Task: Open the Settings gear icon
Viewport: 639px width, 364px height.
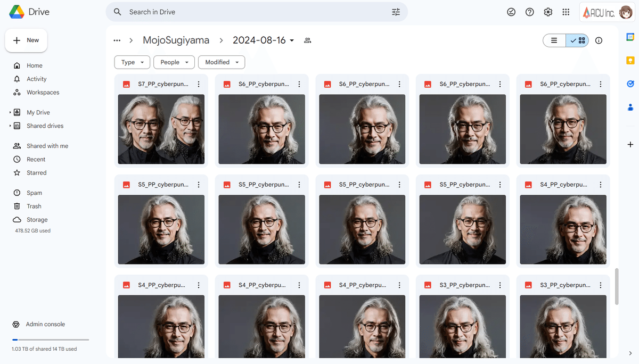Action: click(x=548, y=12)
